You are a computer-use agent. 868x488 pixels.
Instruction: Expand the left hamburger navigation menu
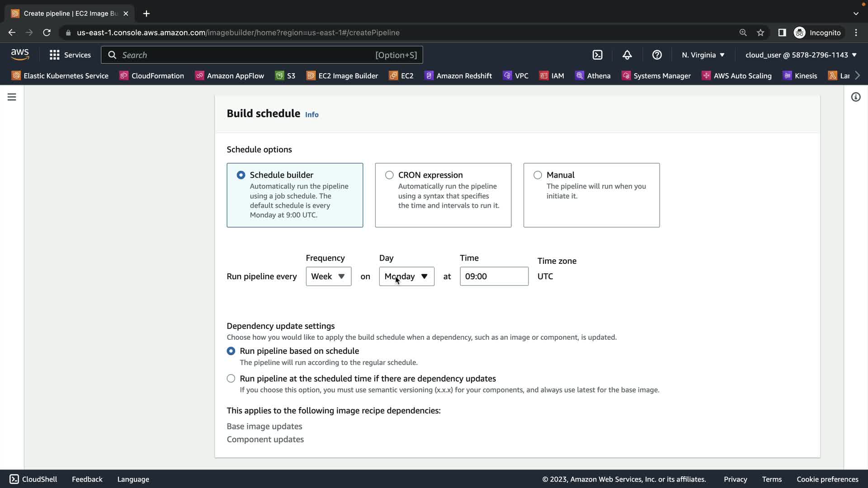click(x=12, y=97)
